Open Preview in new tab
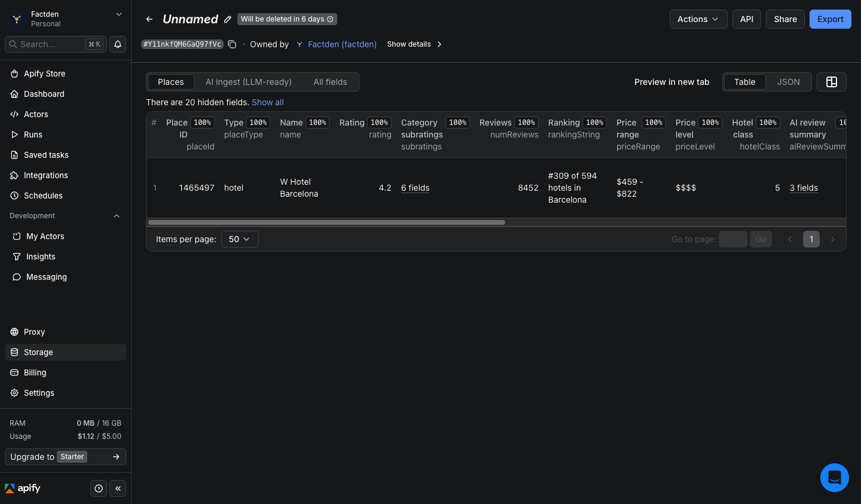Viewport: 861px width, 504px height. point(671,82)
